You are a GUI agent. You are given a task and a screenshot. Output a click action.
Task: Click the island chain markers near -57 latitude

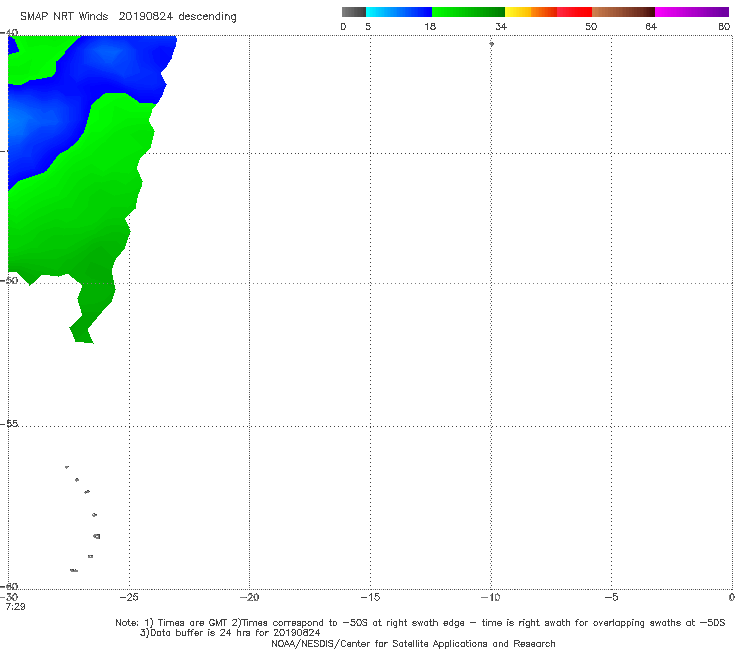pos(84,519)
